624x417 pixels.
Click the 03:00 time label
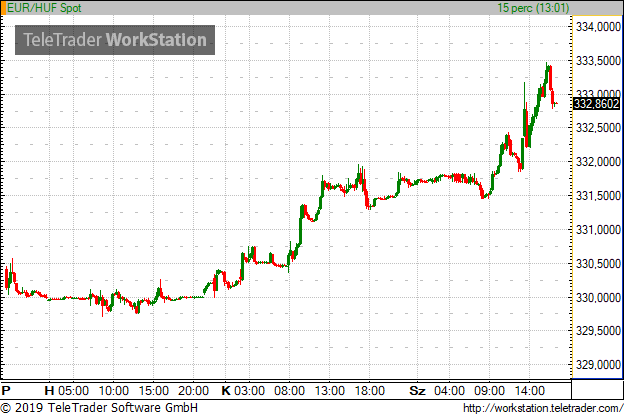tap(250, 391)
